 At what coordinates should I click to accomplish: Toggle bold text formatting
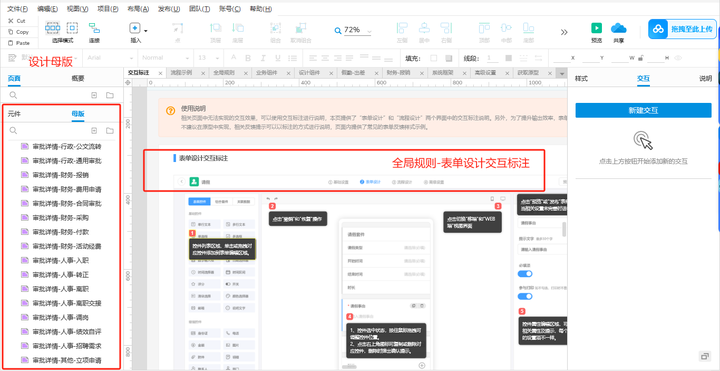click(248, 58)
